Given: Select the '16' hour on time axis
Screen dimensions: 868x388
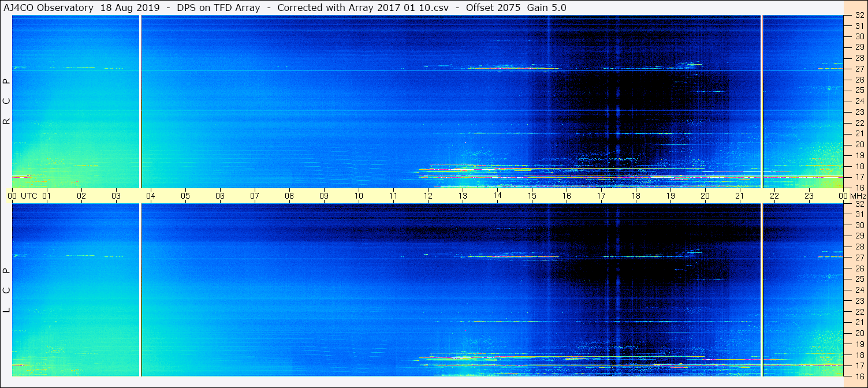Looking at the screenshot, I should (567, 196).
